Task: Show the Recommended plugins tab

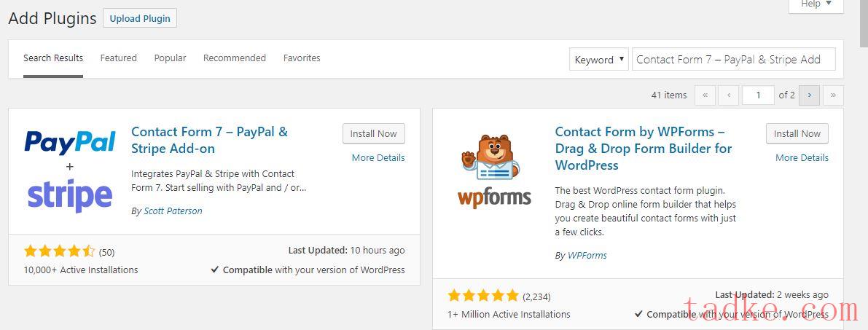Action: [x=235, y=58]
